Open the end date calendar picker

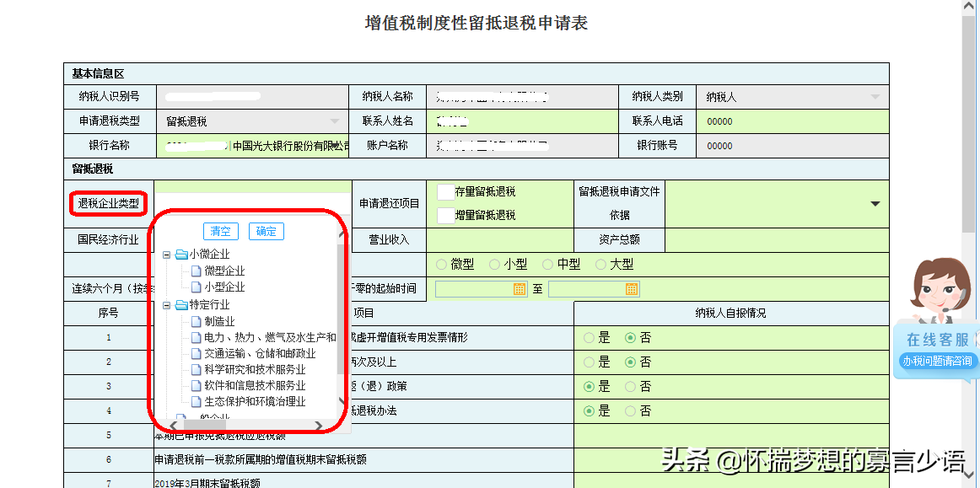coord(632,289)
